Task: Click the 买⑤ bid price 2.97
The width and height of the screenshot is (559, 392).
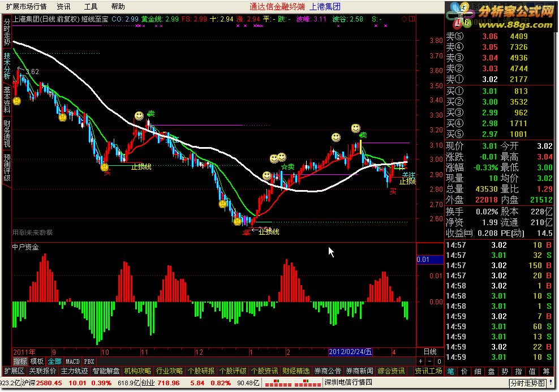Action: point(490,134)
